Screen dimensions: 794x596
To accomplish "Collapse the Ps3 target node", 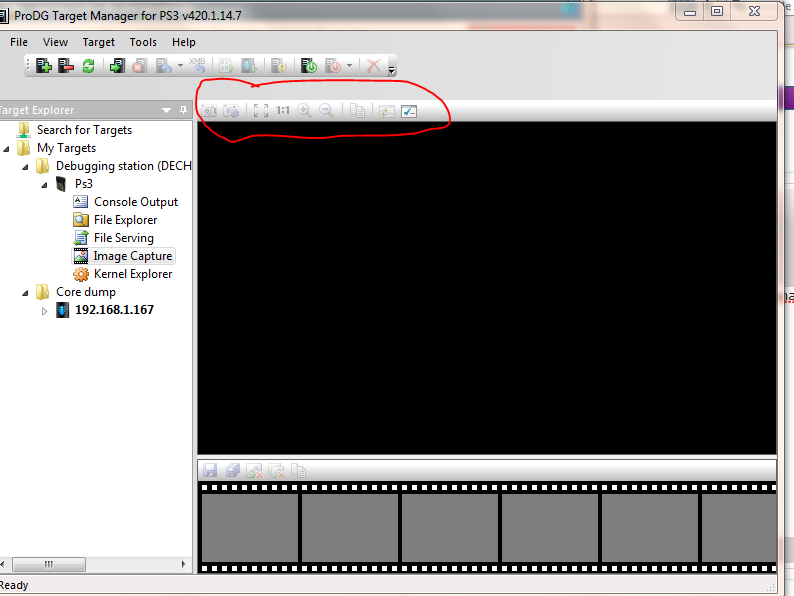I will click(45, 185).
